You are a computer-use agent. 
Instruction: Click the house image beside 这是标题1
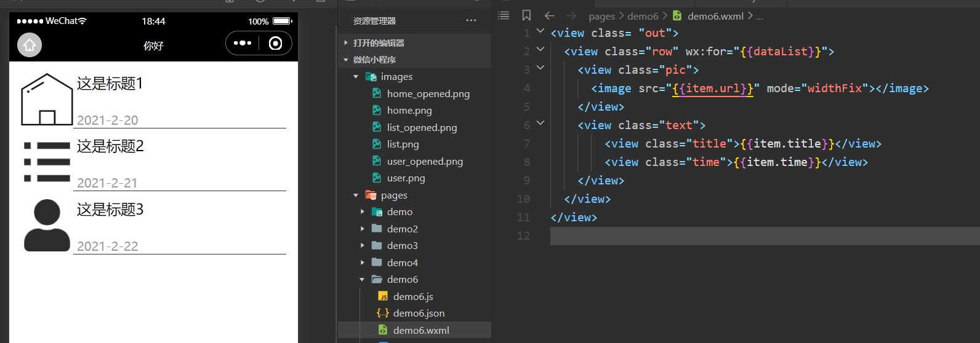[47, 99]
